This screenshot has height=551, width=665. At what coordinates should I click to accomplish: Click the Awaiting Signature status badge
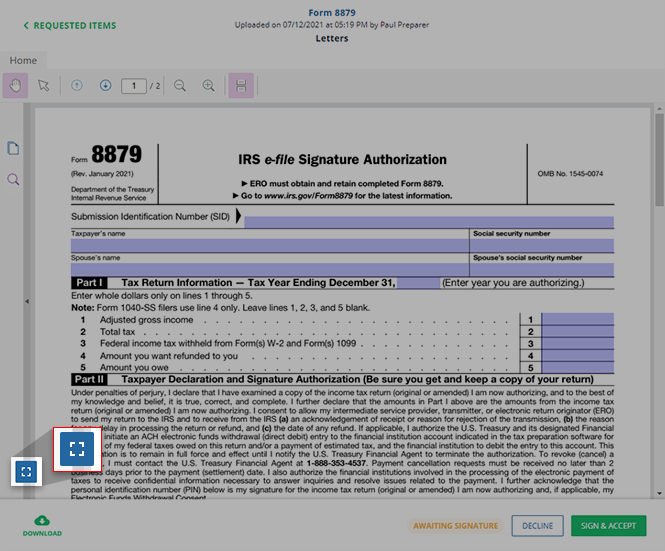[x=455, y=526]
